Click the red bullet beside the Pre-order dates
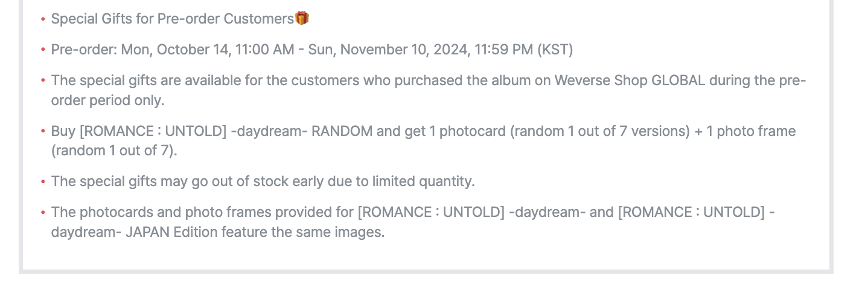This screenshot has width=868, height=307. point(43,50)
